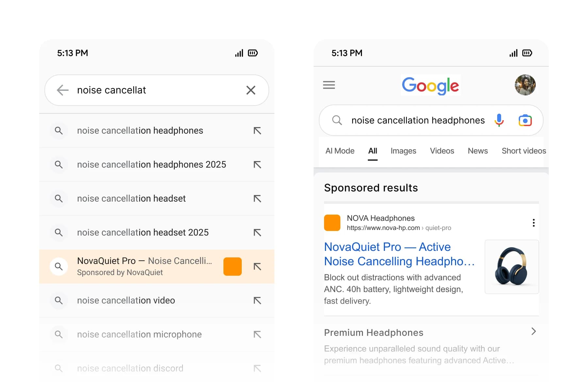Tap the voice search microphone icon

click(499, 120)
